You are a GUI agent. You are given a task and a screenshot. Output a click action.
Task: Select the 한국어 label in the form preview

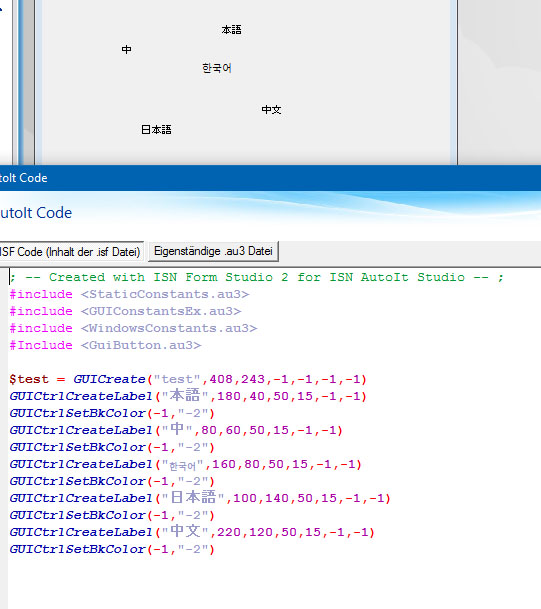click(x=217, y=68)
